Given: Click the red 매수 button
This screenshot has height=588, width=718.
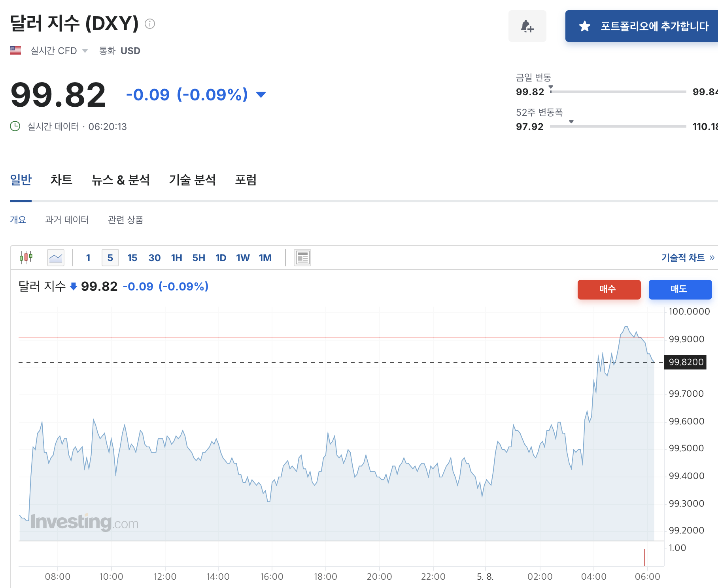Looking at the screenshot, I should (x=609, y=289).
